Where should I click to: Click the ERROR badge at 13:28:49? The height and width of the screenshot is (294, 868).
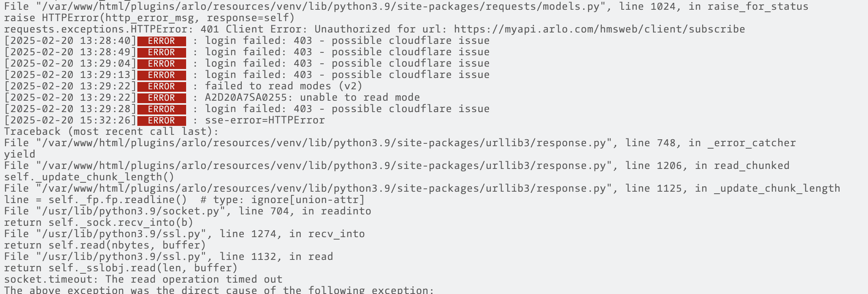tap(161, 52)
